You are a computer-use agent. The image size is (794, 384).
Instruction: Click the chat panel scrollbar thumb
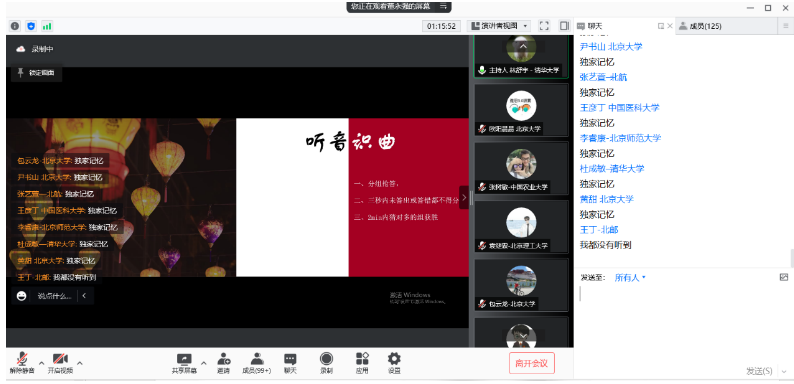pos(791,258)
